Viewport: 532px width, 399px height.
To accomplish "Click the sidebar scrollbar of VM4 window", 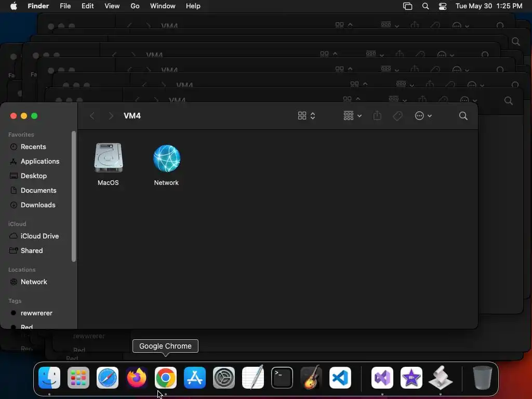I will (74, 196).
